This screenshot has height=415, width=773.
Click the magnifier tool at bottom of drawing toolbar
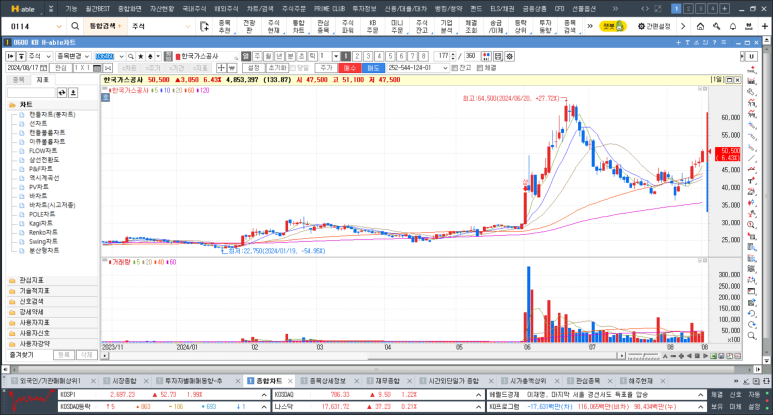click(751, 336)
